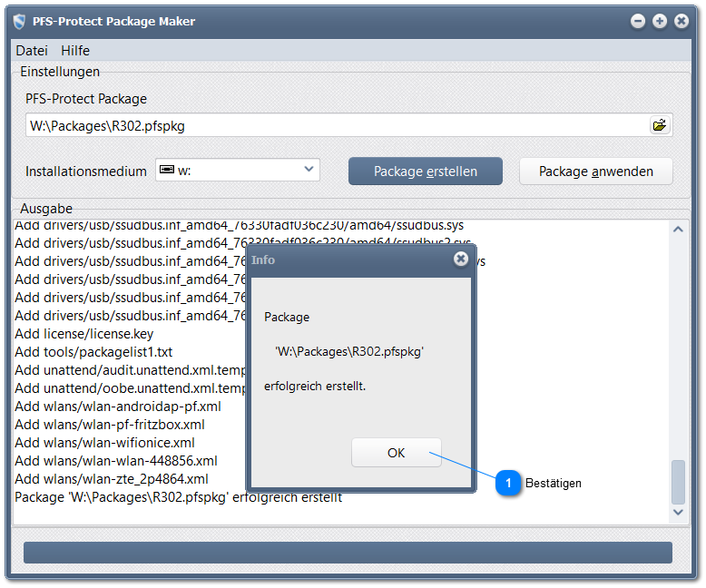Open the Datei menu
This screenshot has width=706, height=588.
(32, 51)
